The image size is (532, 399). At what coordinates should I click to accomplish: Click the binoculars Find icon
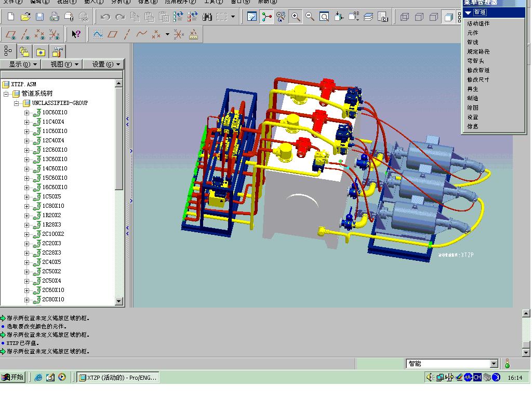tap(207, 17)
